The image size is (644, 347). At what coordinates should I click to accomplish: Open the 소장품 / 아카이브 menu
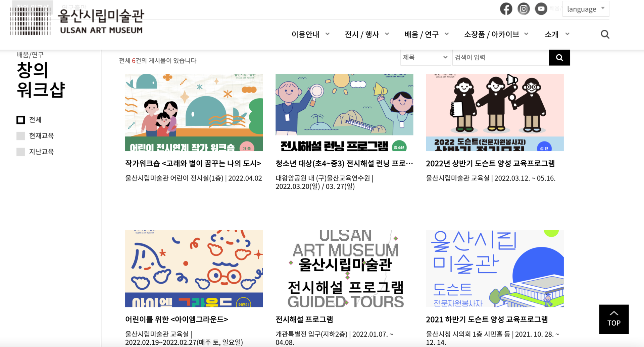coord(496,34)
